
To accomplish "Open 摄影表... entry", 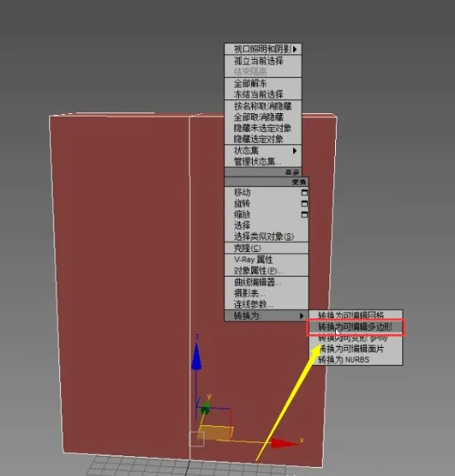I will click(x=266, y=293).
